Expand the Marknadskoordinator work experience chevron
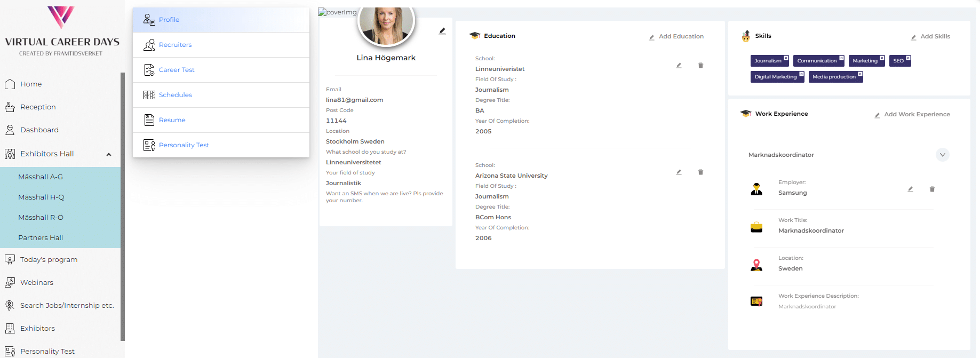The image size is (980, 358). point(942,155)
